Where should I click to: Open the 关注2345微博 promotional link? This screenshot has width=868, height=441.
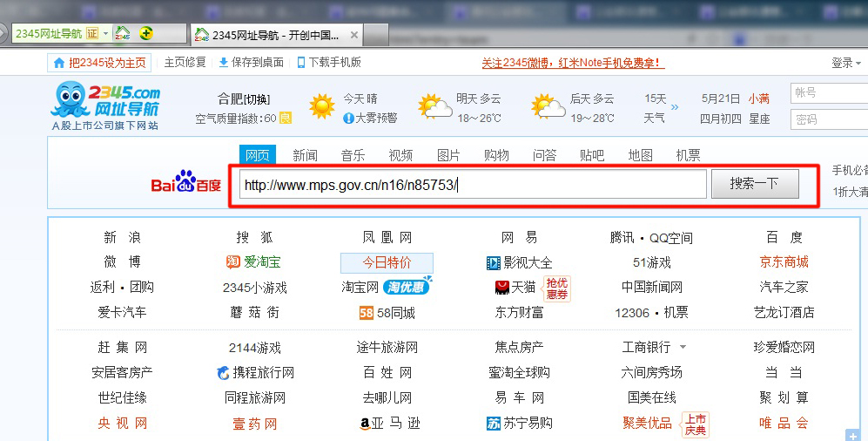coord(573,63)
